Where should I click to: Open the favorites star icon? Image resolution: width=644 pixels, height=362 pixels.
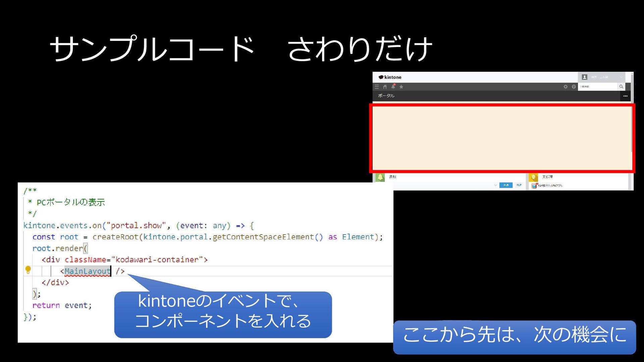tap(401, 87)
